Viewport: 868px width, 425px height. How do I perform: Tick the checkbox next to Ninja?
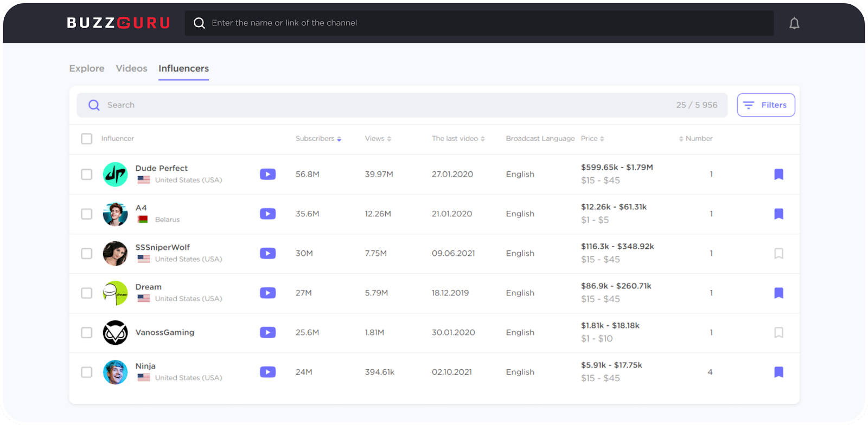(87, 372)
